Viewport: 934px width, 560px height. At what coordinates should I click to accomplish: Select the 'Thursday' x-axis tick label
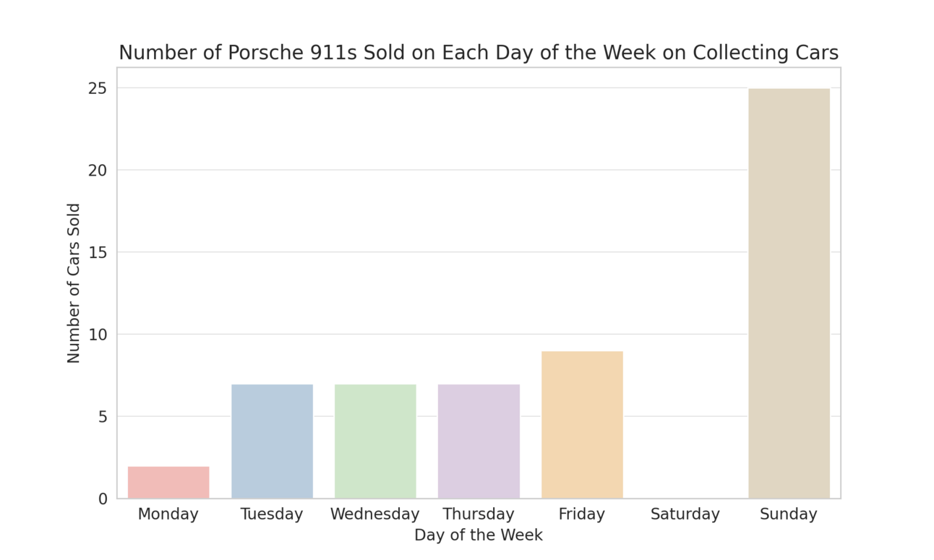479,514
